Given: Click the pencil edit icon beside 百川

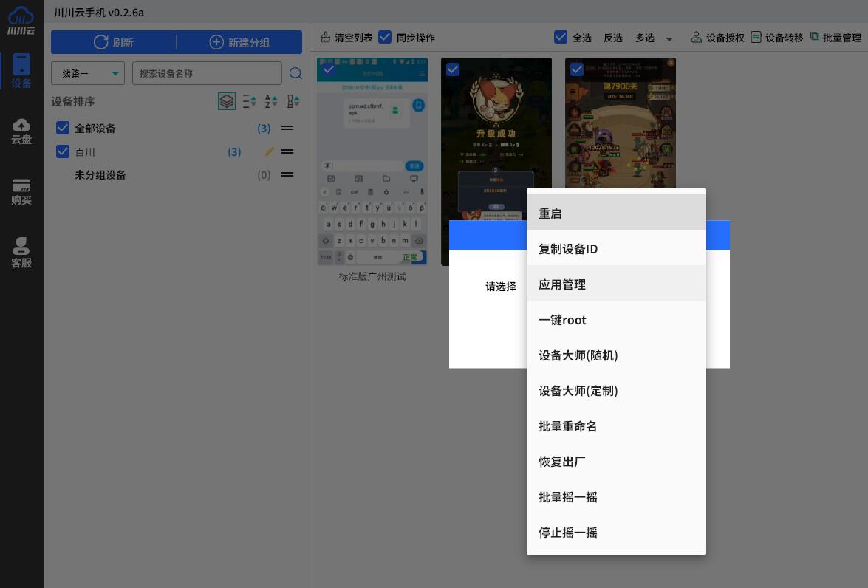Looking at the screenshot, I should tap(270, 151).
